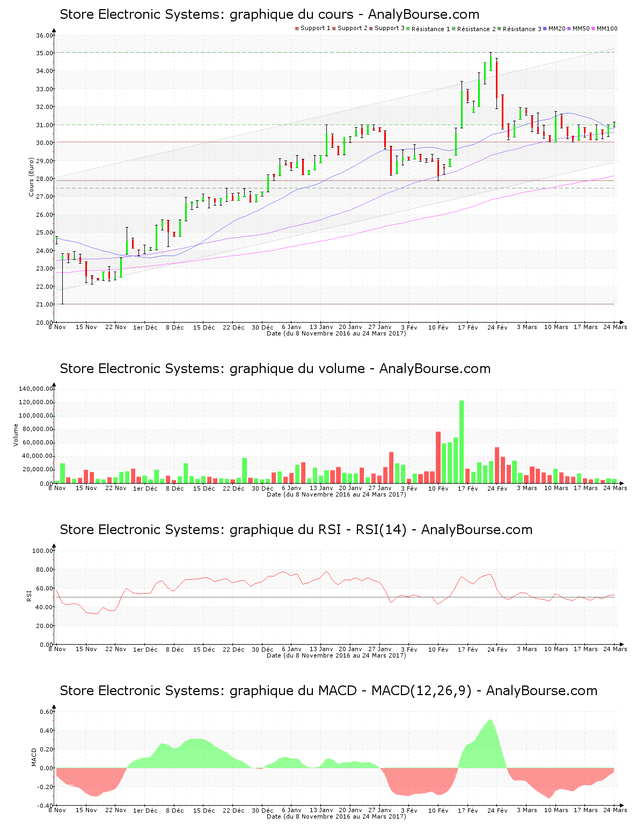Click '10 Mars' date under MACD chart

(x=557, y=811)
